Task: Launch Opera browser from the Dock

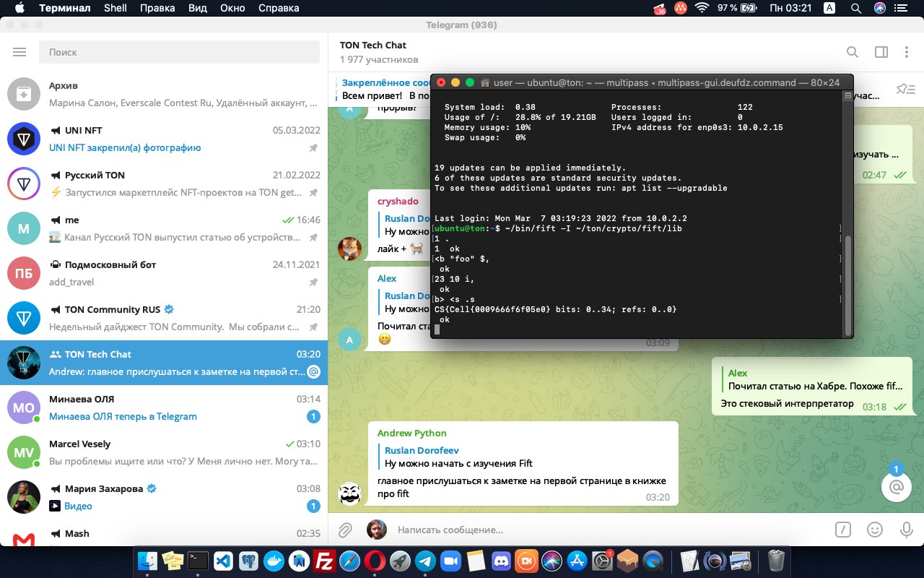Action: coord(375,560)
